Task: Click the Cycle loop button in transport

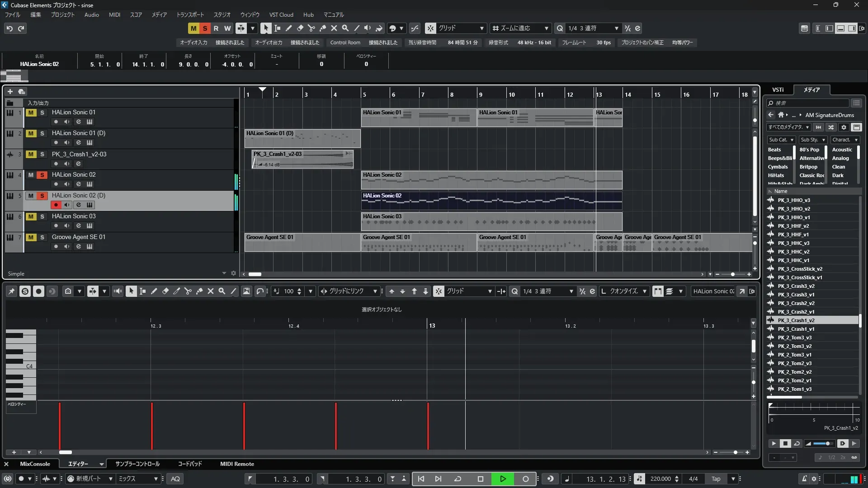Action: [458, 479]
